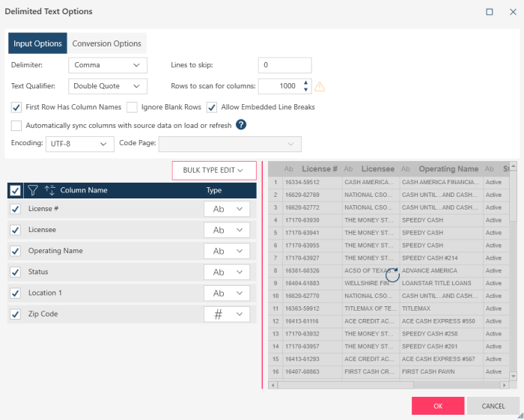
Task: Uncheck the Zip Code column checkbox
Action: click(16, 314)
